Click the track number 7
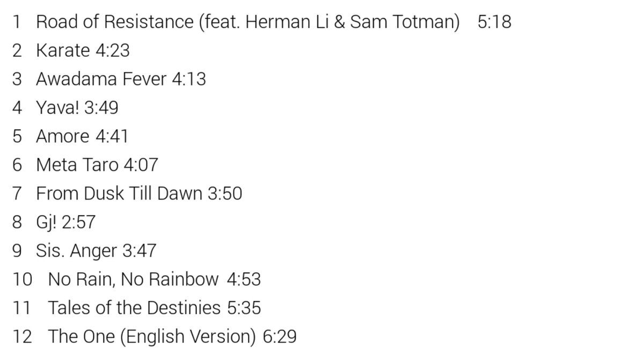The image size is (644, 363). (18, 194)
